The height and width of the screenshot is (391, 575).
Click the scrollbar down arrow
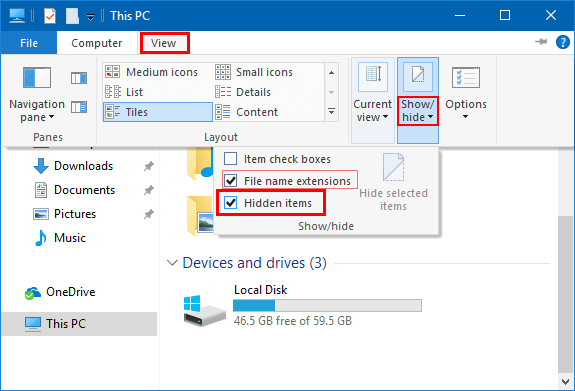565,382
